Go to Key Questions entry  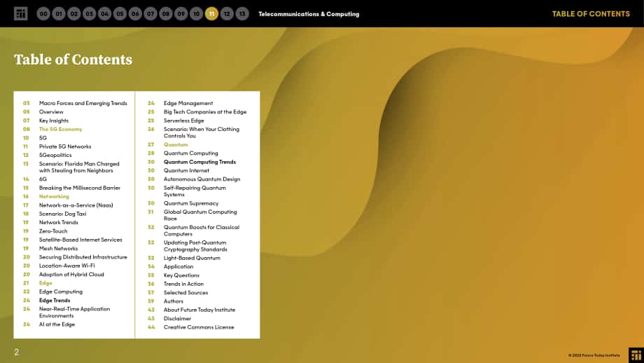click(x=181, y=275)
